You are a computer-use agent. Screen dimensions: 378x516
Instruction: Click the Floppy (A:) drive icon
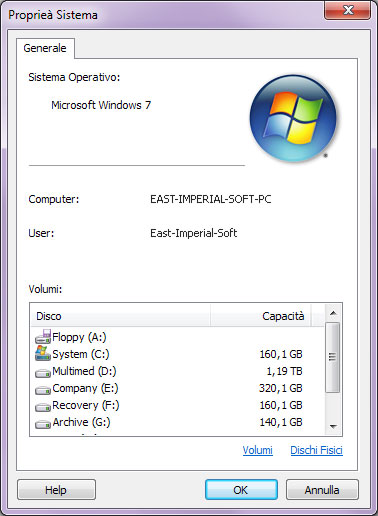43,336
